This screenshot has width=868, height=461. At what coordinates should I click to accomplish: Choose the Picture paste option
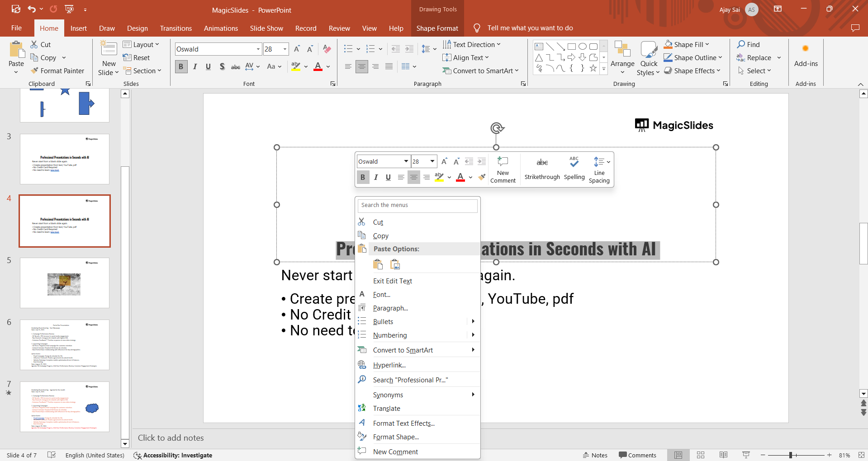(395, 264)
